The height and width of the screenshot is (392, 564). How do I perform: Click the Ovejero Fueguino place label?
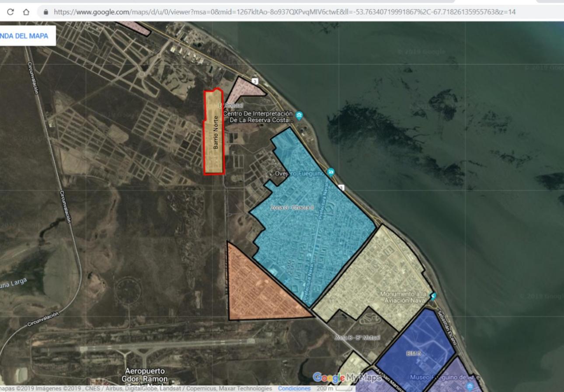[299, 173]
